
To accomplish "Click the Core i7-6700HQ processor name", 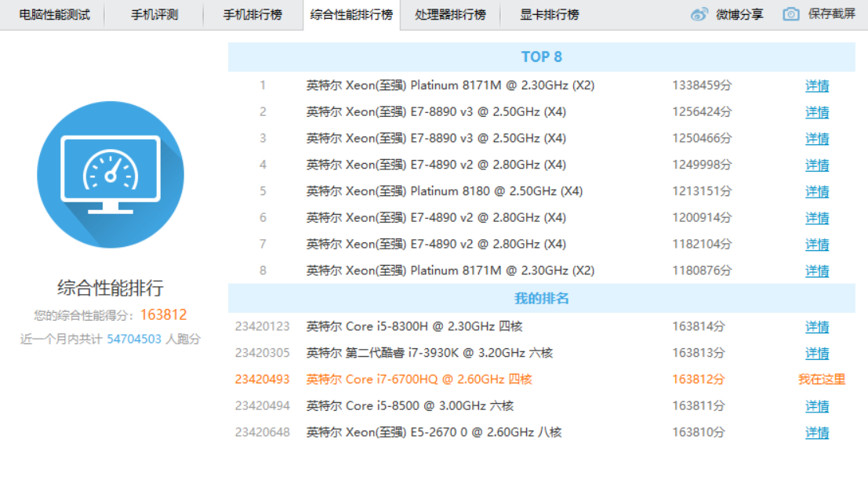I will (x=419, y=379).
